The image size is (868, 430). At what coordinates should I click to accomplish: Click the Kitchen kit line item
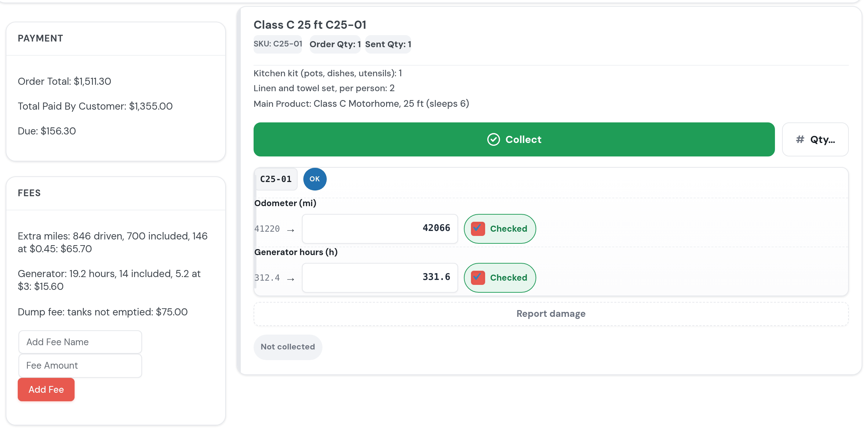(x=327, y=73)
